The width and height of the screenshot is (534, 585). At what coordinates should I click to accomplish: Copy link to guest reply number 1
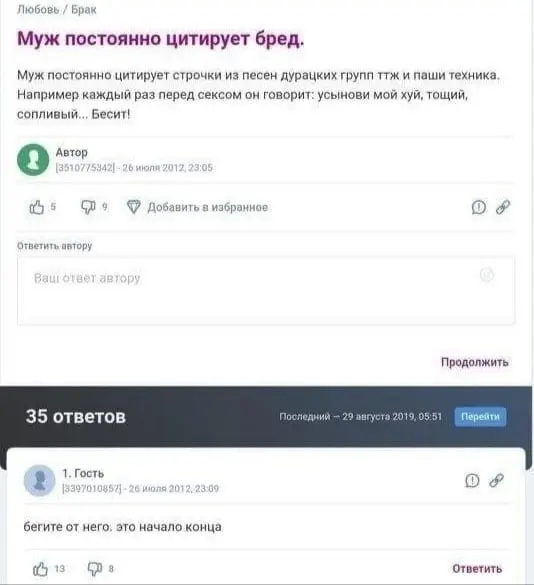496,481
